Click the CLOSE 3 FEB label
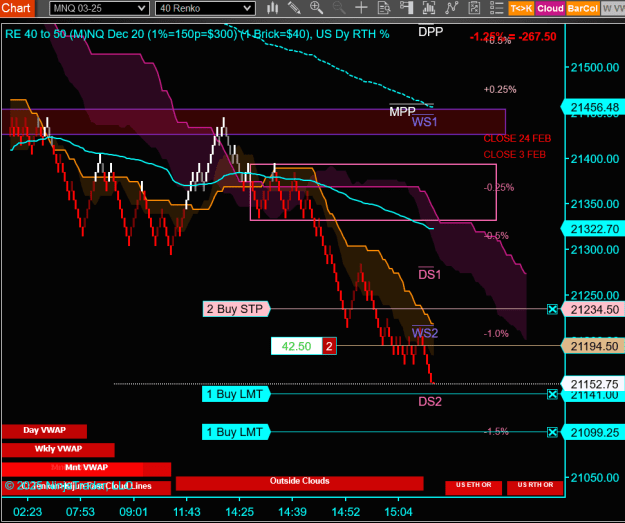This screenshot has width=625, height=523. [515, 154]
